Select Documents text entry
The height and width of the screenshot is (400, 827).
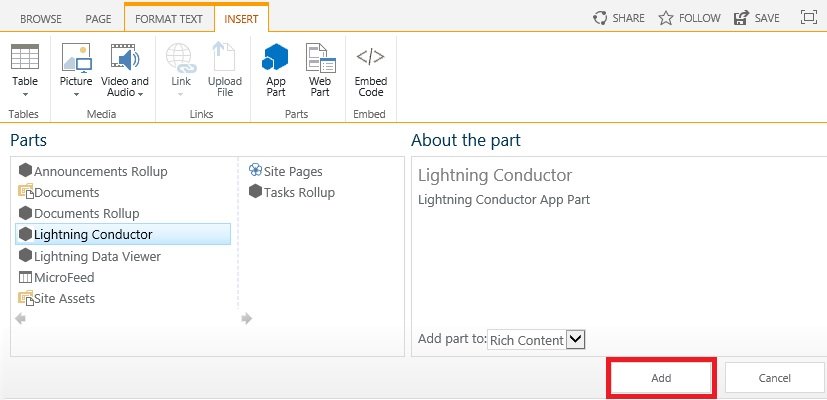pyautogui.click(x=66, y=193)
